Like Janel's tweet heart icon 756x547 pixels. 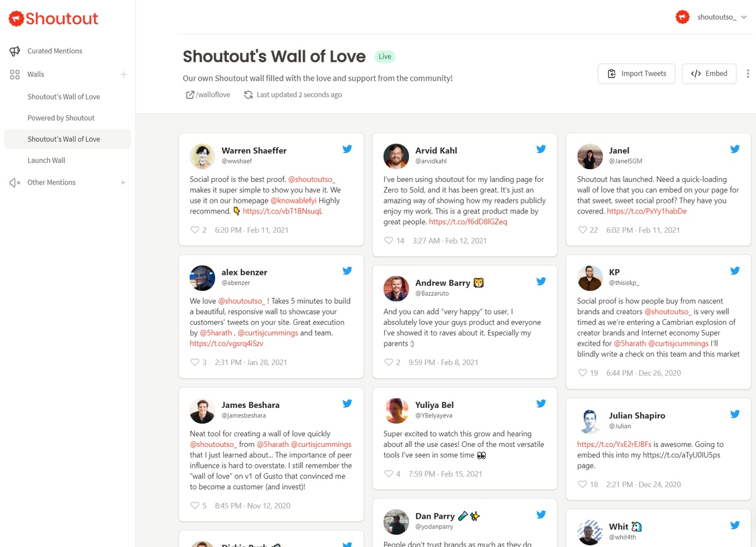582,230
